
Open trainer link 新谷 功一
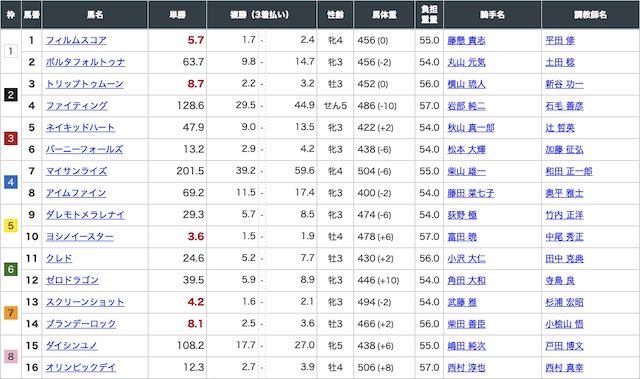click(564, 84)
